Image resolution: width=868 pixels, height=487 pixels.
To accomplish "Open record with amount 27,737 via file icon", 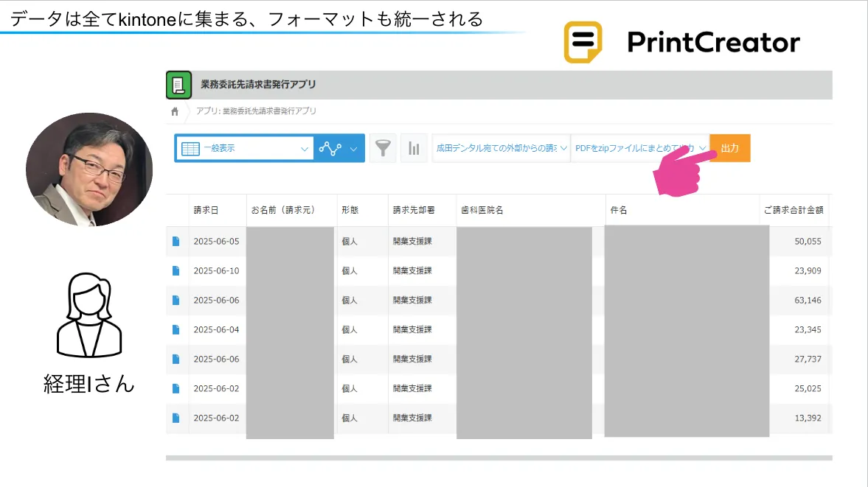I will tap(176, 359).
